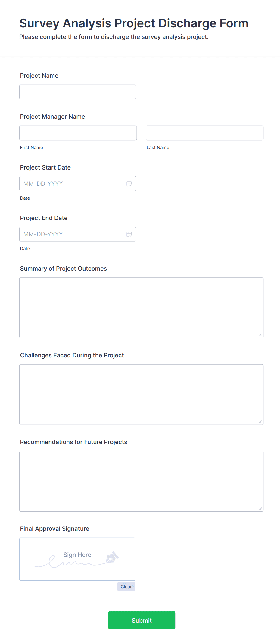Click the Survey Analysis Project Discharge Form heading

click(x=134, y=23)
